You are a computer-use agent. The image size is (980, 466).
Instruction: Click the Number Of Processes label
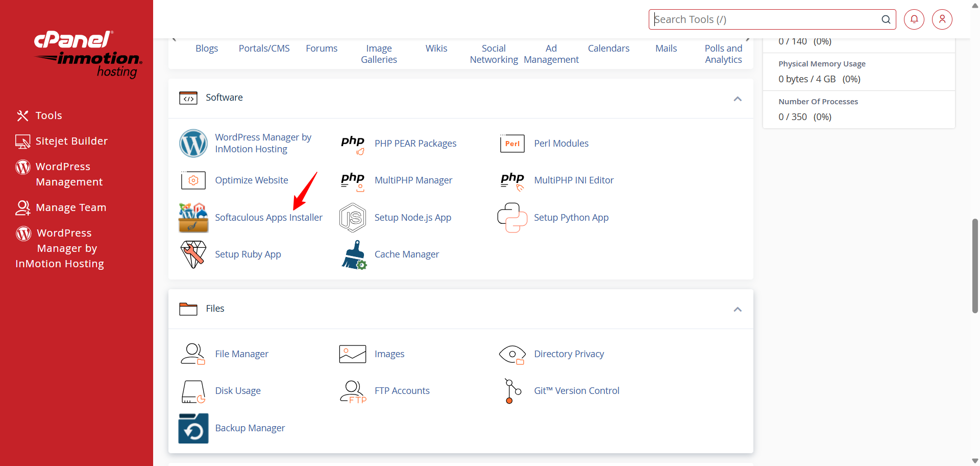[818, 102]
